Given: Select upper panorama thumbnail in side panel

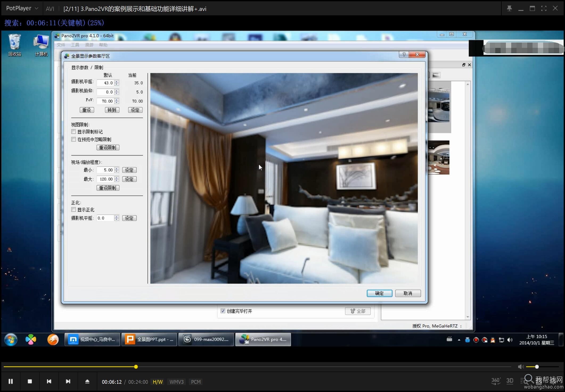Looking at the screenshot, I should pyautogui.click(x=439, y=105).
